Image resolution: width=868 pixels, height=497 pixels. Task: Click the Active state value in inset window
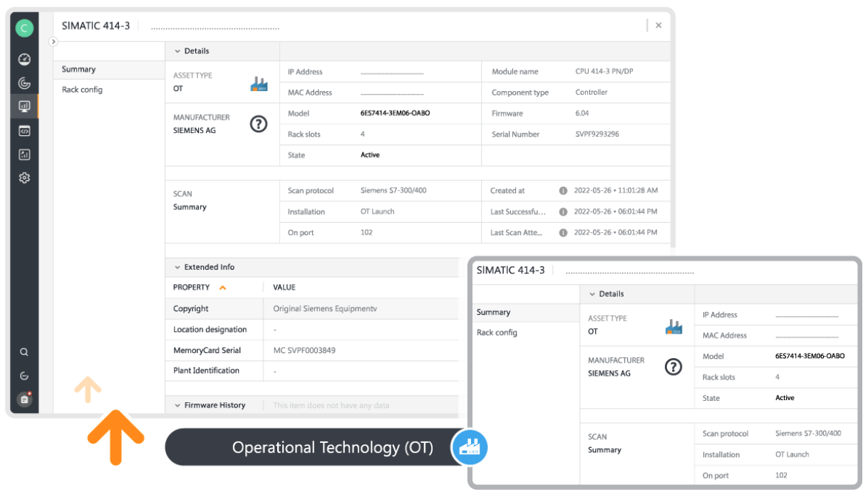785,398
